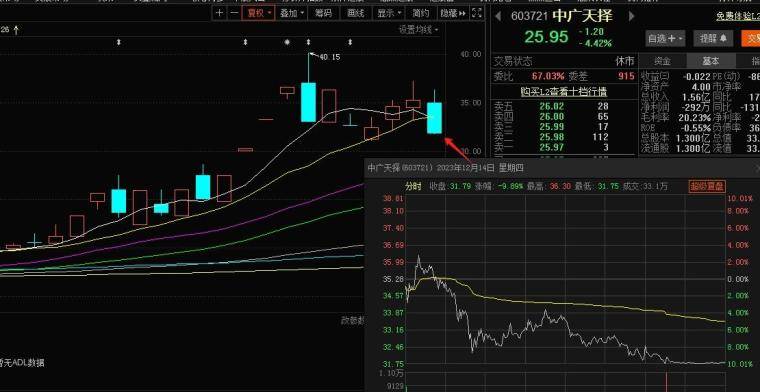Click the event marker above the 40.15 candle
Viewport: 760px width, 392px height.
[x=308, y=43]
